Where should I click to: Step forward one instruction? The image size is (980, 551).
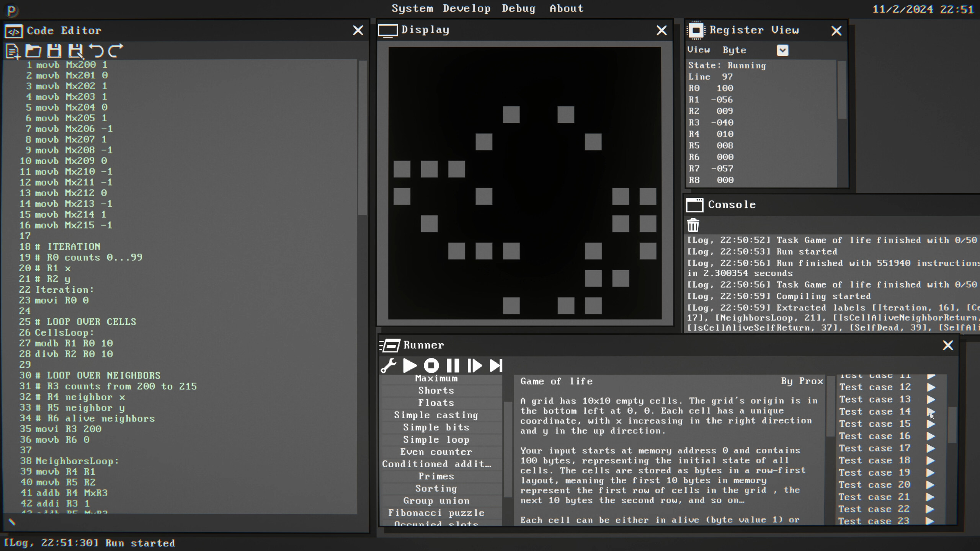click(x=474, y=366)
